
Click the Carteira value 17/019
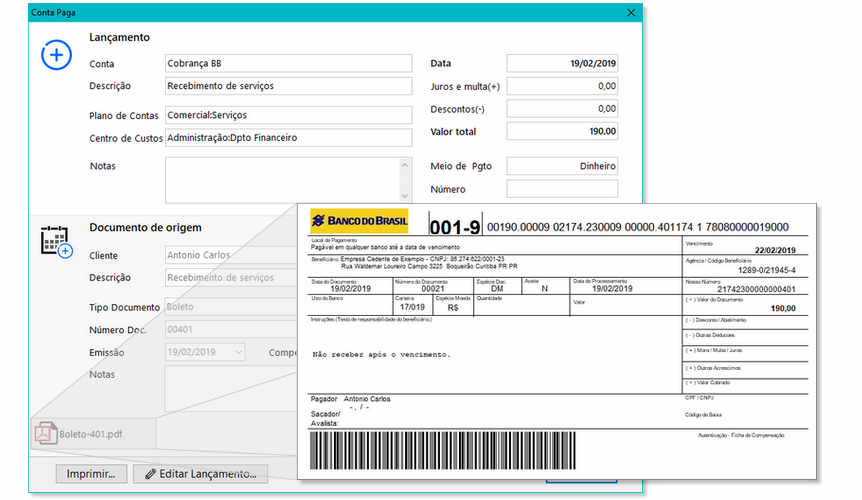point(412,307)
